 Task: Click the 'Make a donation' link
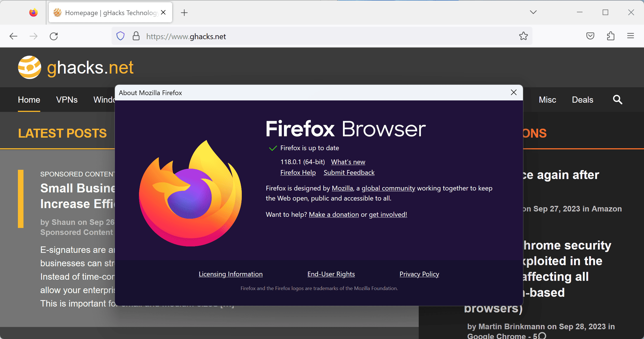tap(334, 214)
